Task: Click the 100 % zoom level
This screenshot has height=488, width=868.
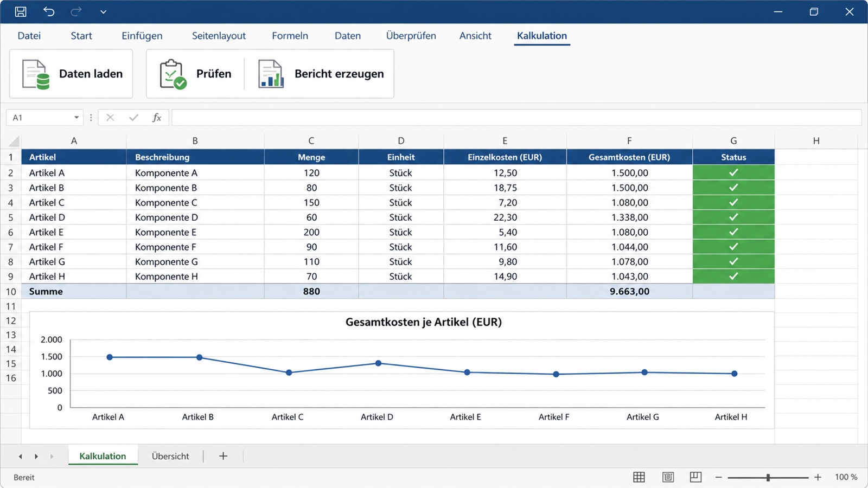Action: pyautogui.click(x=846, y=477)
